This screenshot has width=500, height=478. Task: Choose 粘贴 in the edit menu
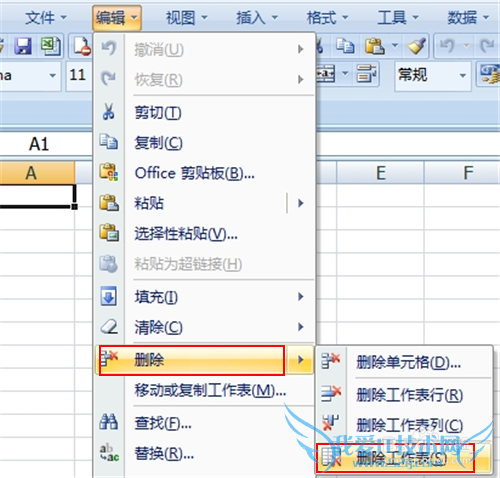tap(191, 203)
